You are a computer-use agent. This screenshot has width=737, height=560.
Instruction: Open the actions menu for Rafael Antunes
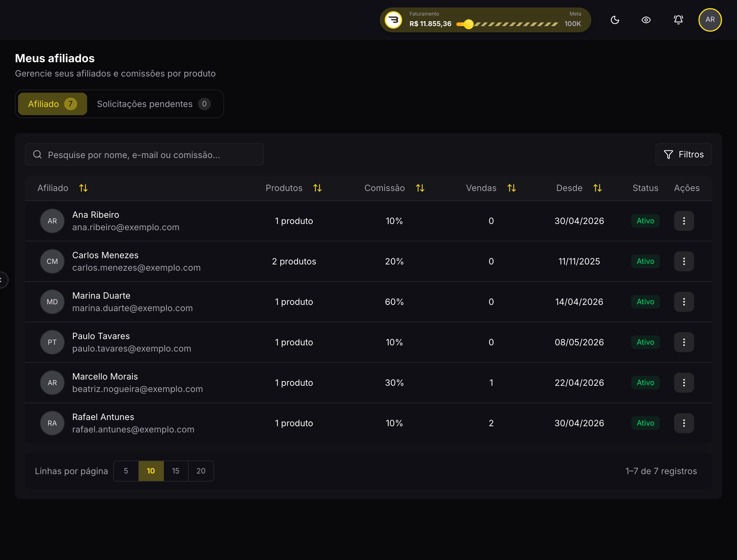pos(684,423)
